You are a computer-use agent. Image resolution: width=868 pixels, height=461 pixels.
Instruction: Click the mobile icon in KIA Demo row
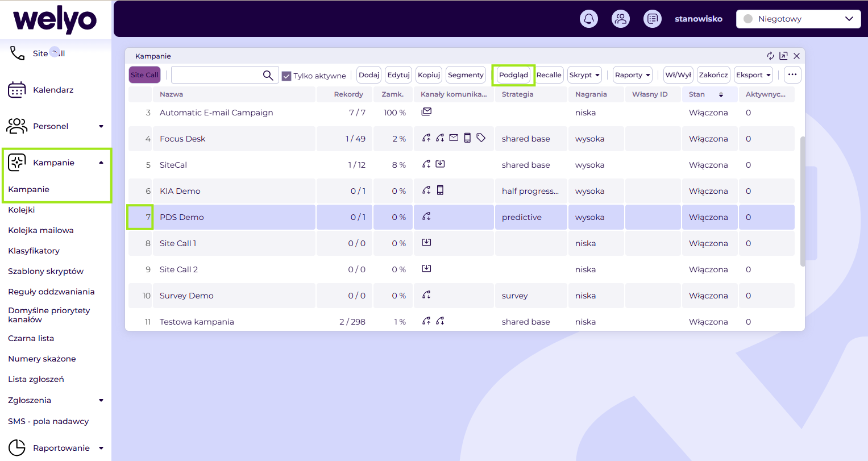(x=440, y=190)
